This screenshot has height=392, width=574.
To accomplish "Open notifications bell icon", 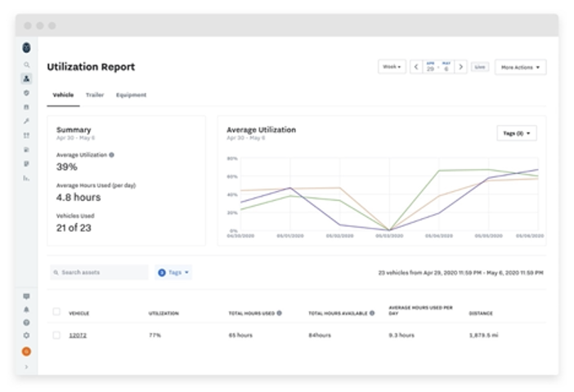I will (26, 310).
